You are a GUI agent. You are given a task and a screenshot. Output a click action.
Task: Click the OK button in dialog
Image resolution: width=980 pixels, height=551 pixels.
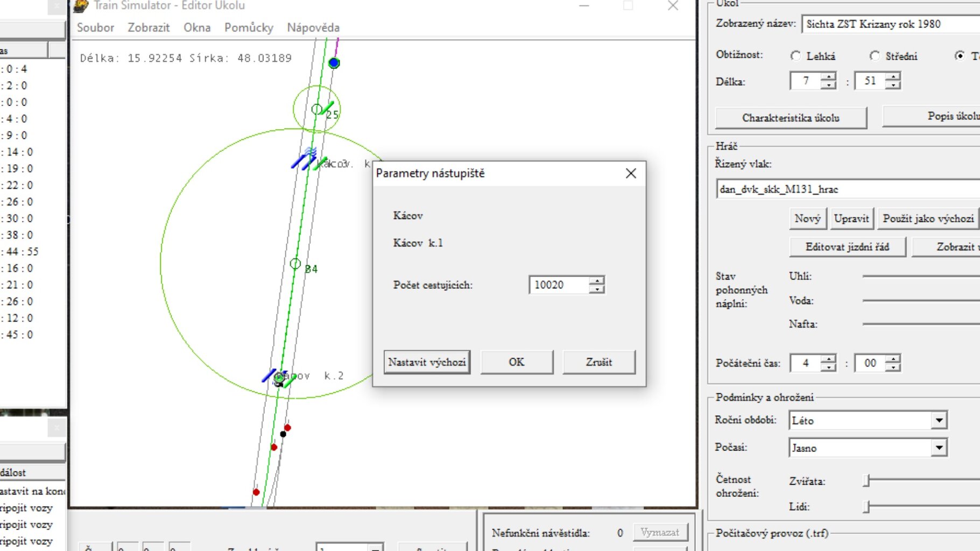(516, 362)
